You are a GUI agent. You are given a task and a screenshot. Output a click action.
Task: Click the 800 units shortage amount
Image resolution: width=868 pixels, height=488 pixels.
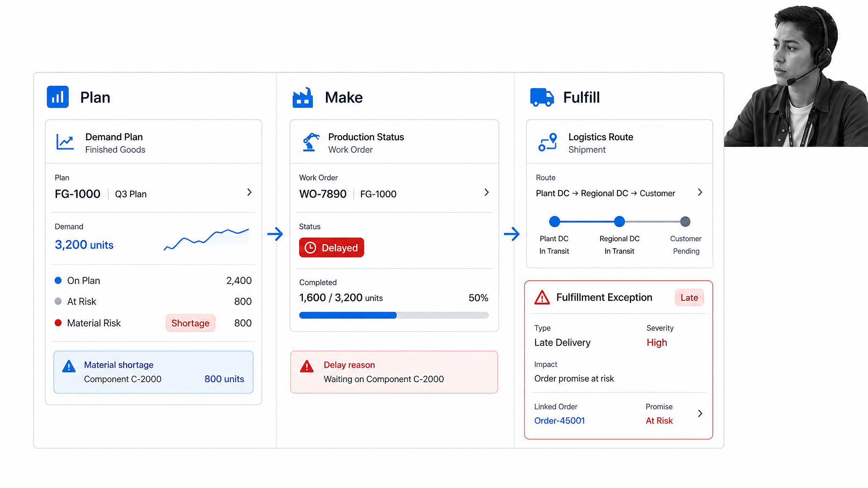coord(224,379)
